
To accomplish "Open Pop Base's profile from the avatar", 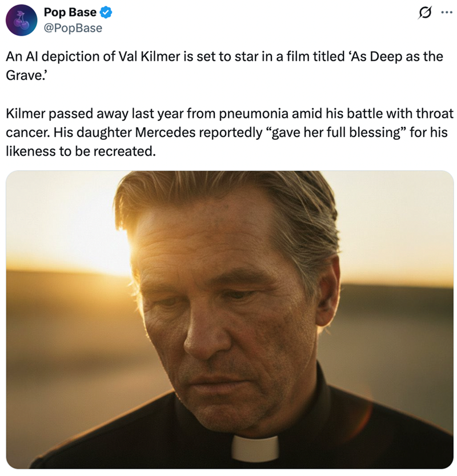I will 21,18.
